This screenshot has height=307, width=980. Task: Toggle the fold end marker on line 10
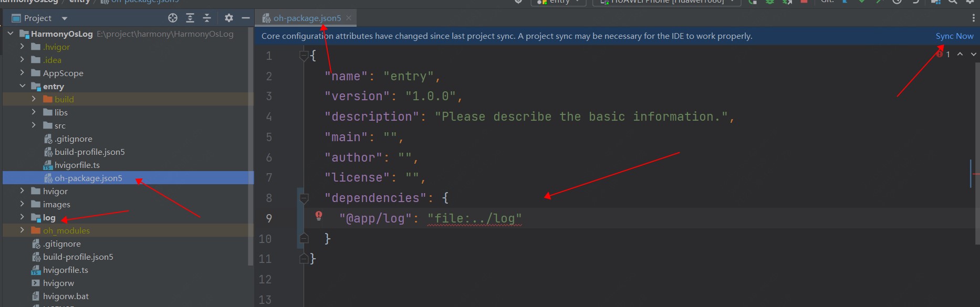pos(304,238)
